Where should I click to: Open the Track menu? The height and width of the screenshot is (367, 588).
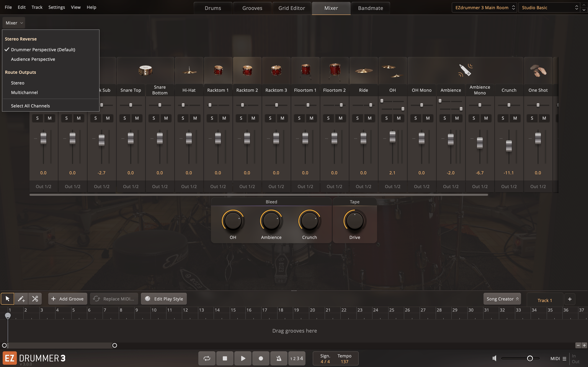point(37,7)
